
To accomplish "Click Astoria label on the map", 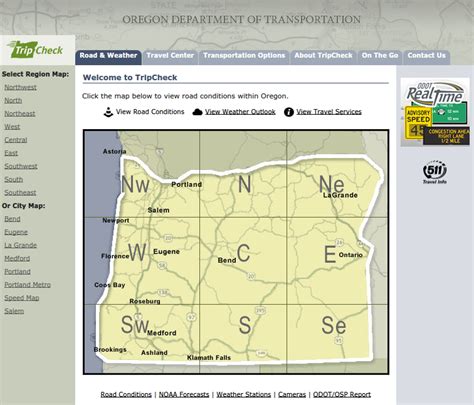I will [114, 151].
